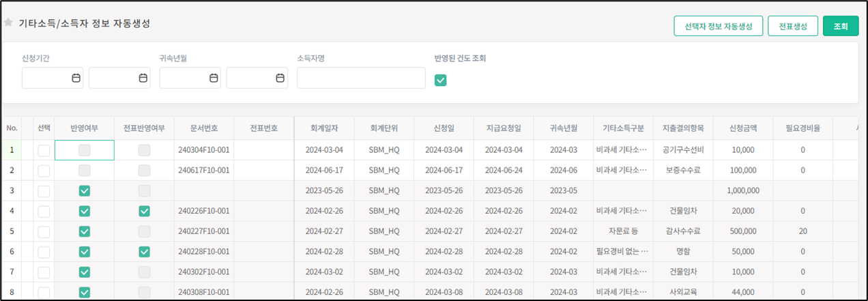Uncheck 반영여부 checkbox in row 3
This screenshot has width=868, height=301.
84,190
